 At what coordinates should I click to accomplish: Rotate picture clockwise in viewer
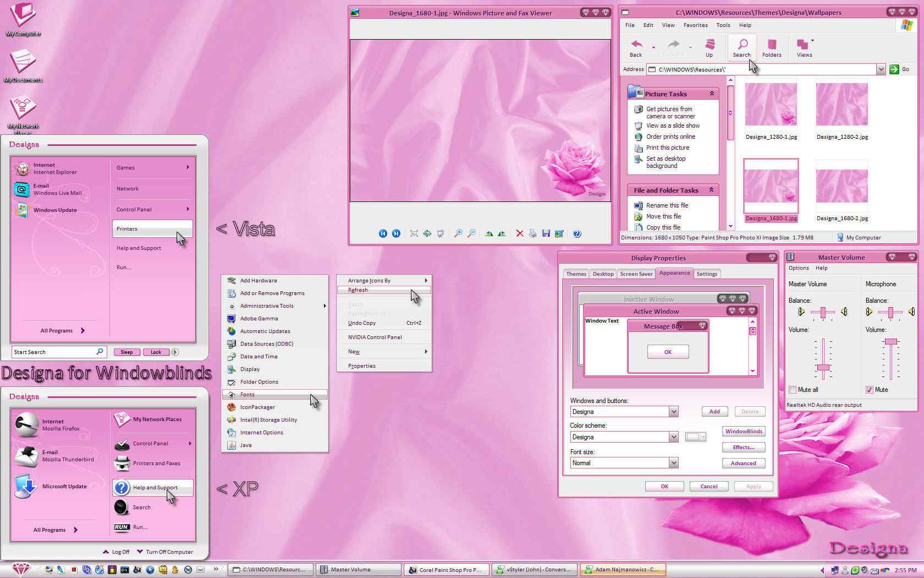[489, 233]
